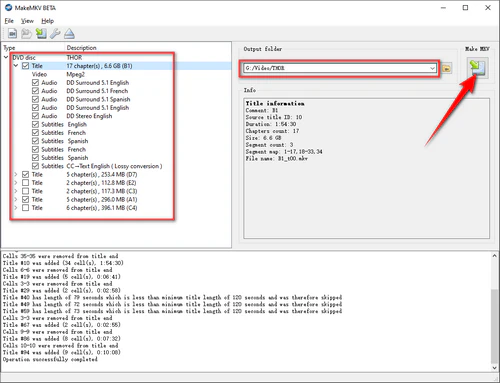The image size is (500, 383).
Task: Check the 6 chapter(s) 396.1 MB title
Action: click(26, 208)
